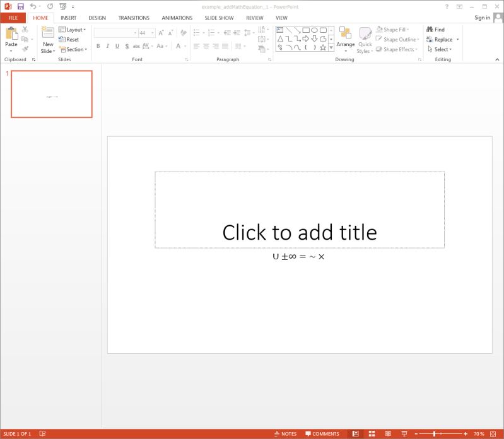Switch to the TRANSITIONS tab

click(134, 18)
